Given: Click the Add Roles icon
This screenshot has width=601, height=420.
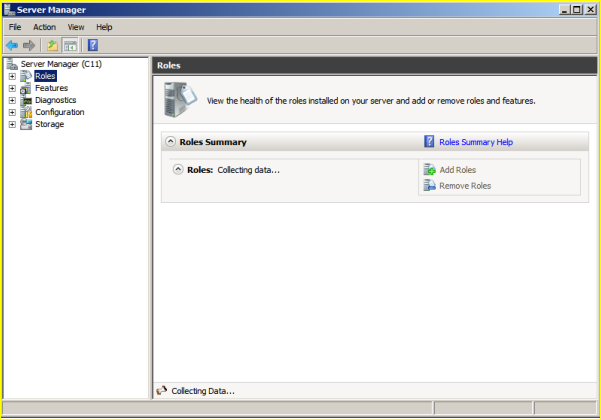Looking at the screenshot, I should (x=430, y=169).
